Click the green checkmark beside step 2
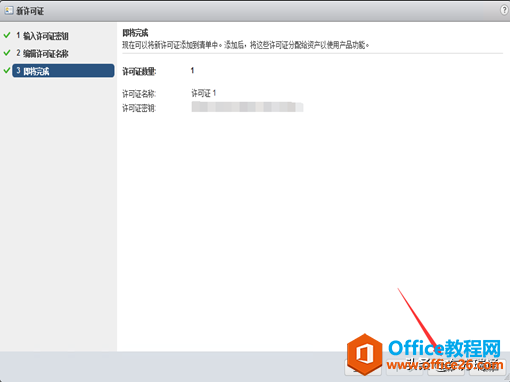Image resolution: width=510 pixels, height=382 pixels. coord(7,53)
